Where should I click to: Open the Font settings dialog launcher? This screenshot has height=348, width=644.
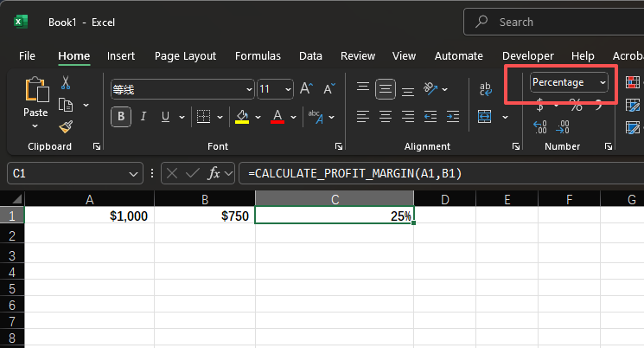(x=339, y=146)
